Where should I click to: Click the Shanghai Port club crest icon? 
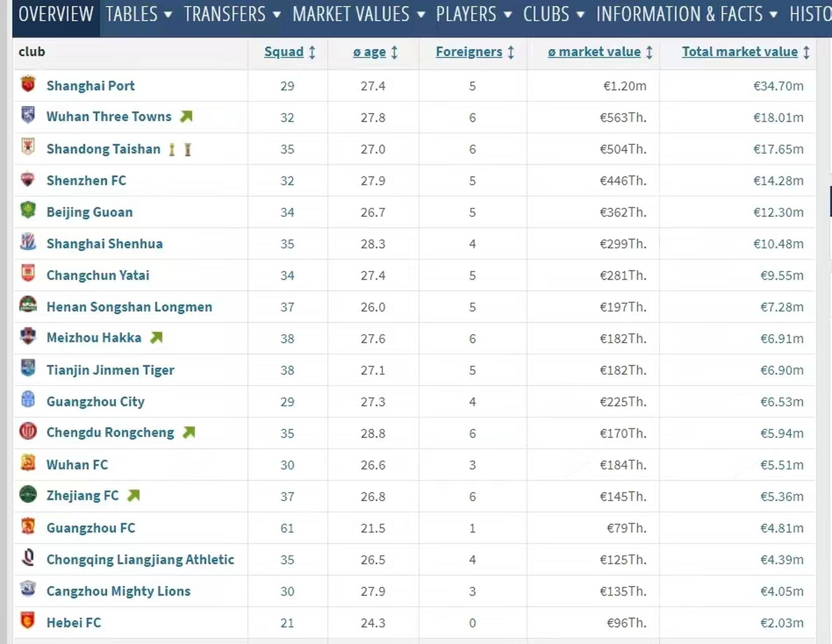[x=28, y=85]
